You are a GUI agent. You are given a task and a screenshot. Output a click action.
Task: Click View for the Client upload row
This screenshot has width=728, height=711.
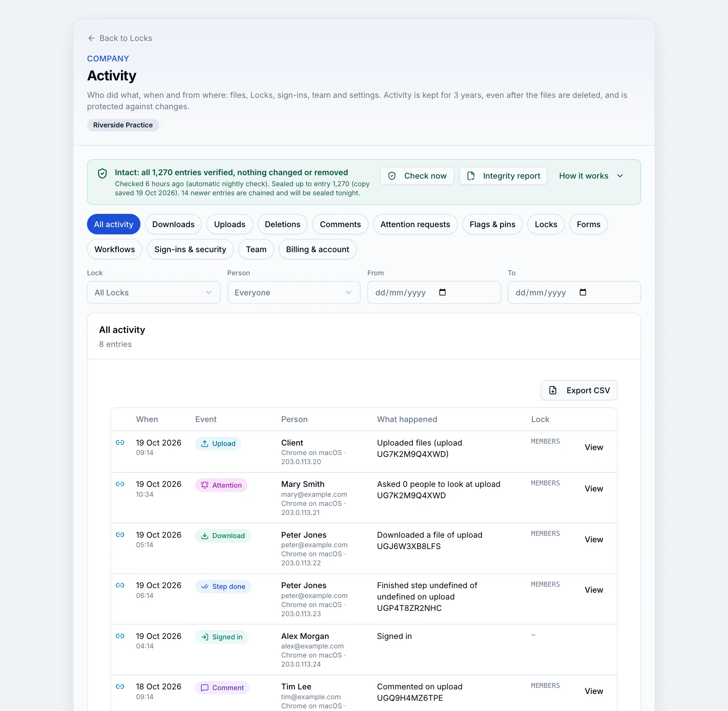(594, 447)
